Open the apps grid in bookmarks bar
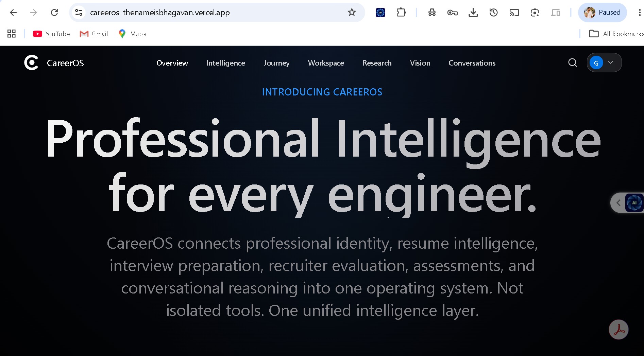This screenshot has height=356, width=644. coord(12,34)
